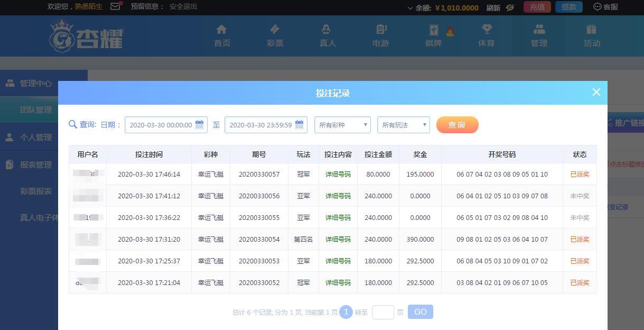Image resolution: width=644 pixels, height=330 pixels.
Task: Select 个人管理 in sidebar
Action: point(35,137)
